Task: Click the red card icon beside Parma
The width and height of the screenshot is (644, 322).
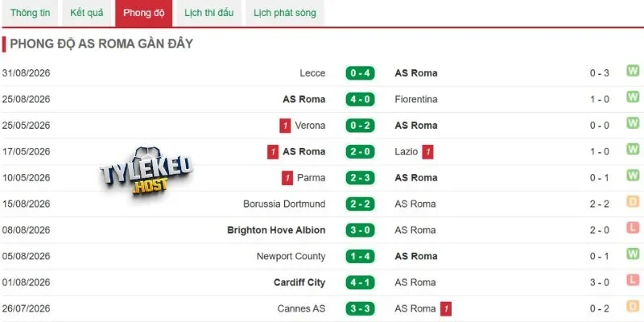Action: (x=287, y=178)
